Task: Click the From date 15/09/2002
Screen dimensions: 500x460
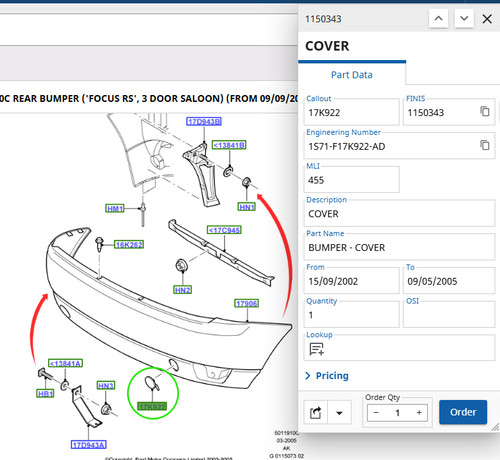Action: 351,281
